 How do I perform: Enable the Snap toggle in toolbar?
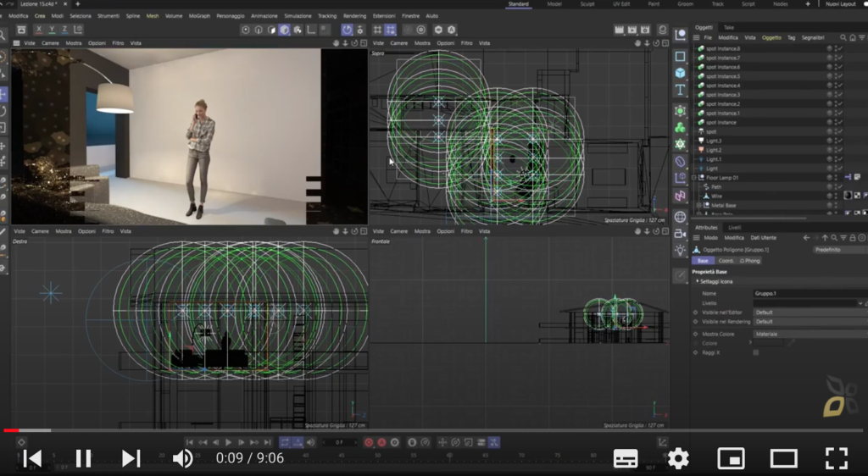(347, 30)
